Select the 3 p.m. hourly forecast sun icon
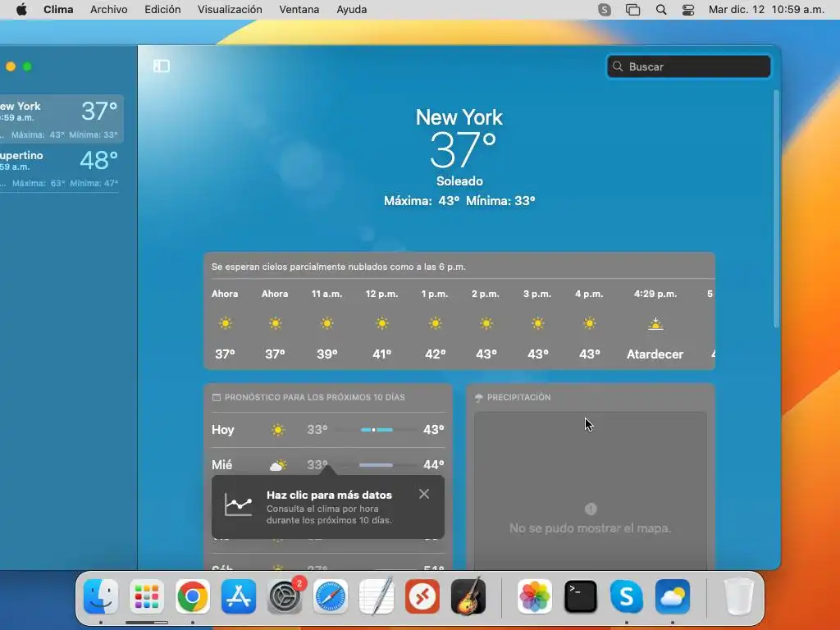This screenshot has width=840, height=630. [538, 323]
